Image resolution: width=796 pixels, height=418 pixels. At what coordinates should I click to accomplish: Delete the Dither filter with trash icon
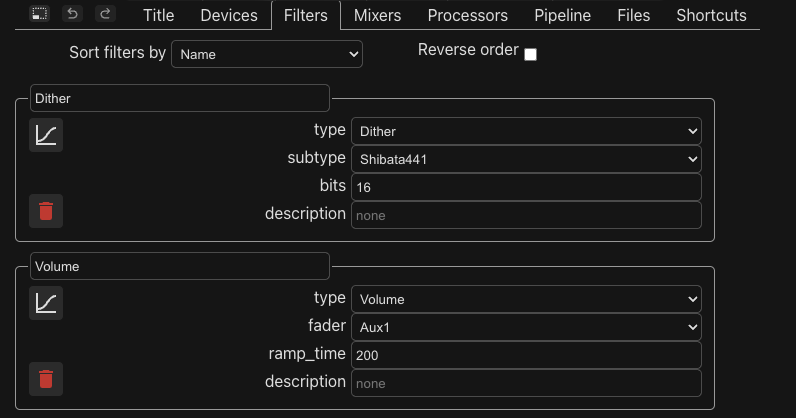click(46, 211)
